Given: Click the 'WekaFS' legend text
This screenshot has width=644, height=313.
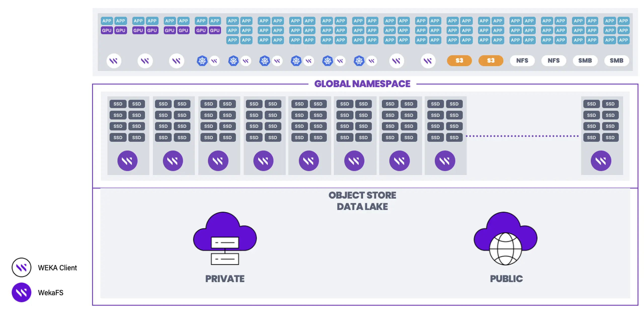Looking at the screenshot, I should [51, 292].
